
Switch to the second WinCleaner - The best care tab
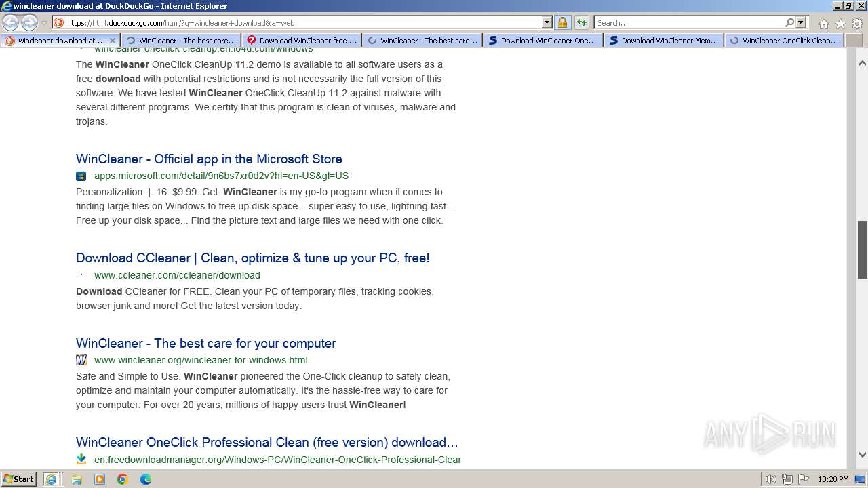423,41
